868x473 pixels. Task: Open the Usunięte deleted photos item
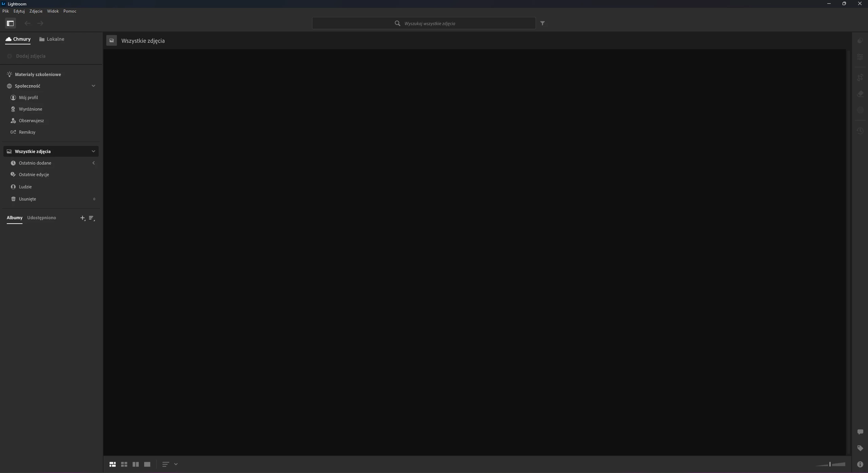27,199
